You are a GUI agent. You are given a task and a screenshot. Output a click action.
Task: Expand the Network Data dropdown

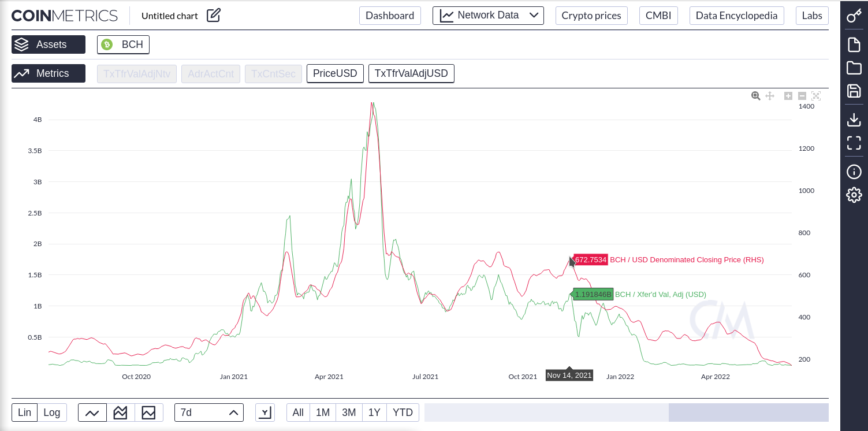[488, 16]
